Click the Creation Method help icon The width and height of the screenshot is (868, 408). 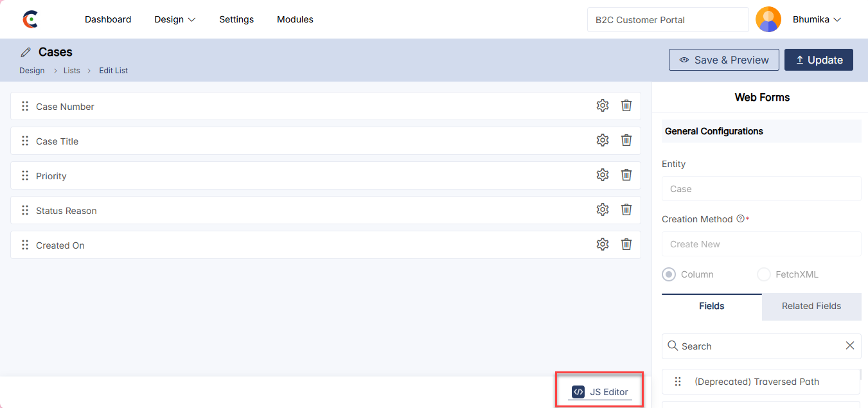[x=740, y=219]
